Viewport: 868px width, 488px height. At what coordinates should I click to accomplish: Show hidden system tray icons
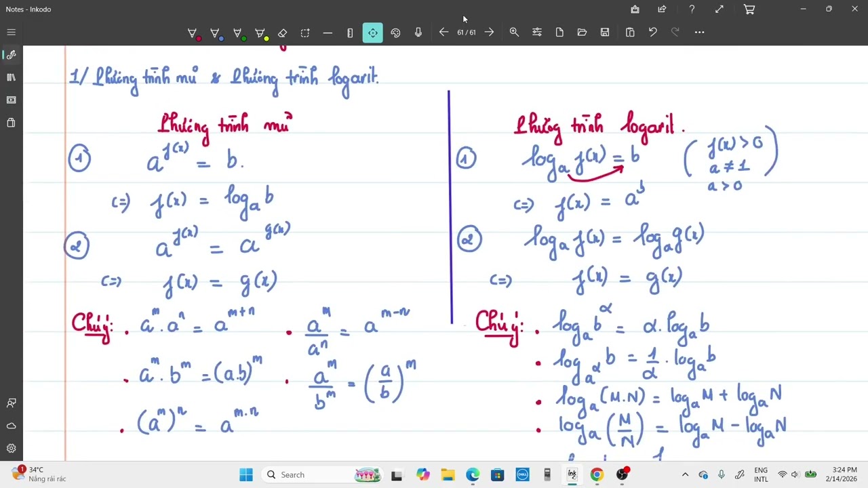pyautogui.click(x=685, y=474)
